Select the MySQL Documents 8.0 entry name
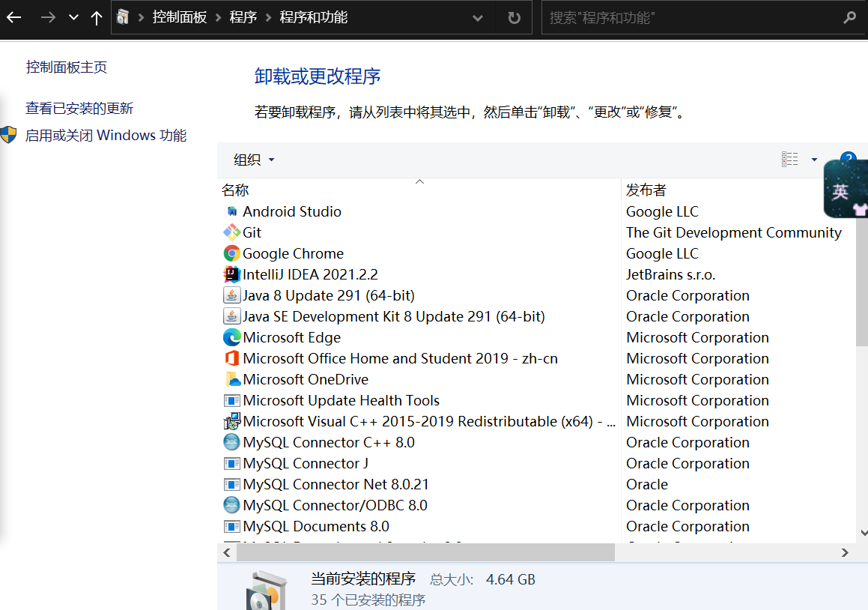This screenshot has width=868, height=610. tap(316, 526)
